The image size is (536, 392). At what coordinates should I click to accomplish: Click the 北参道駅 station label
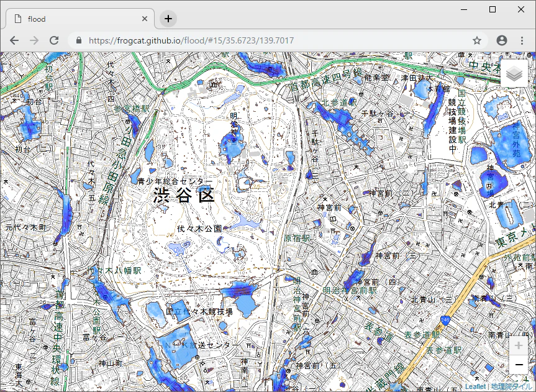tap(340, 103)
